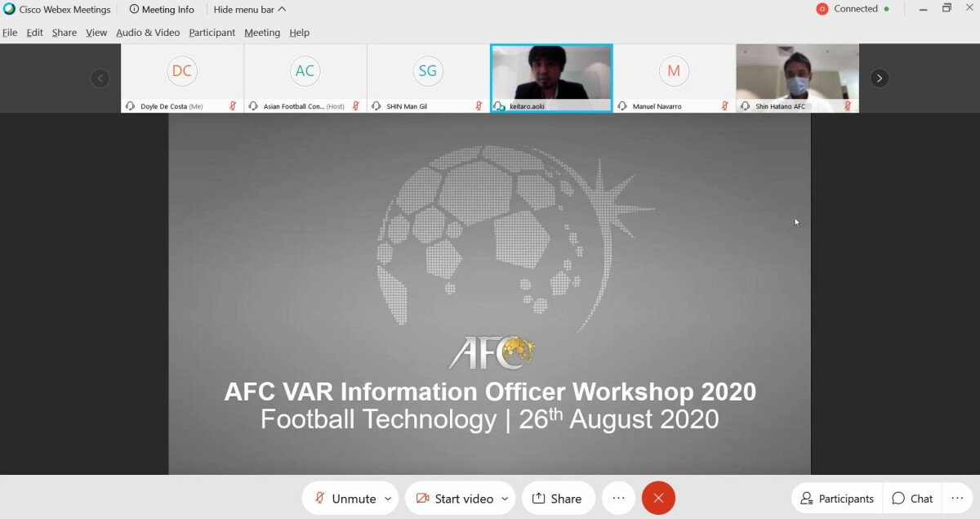Open the Help menu

[300, 33]
